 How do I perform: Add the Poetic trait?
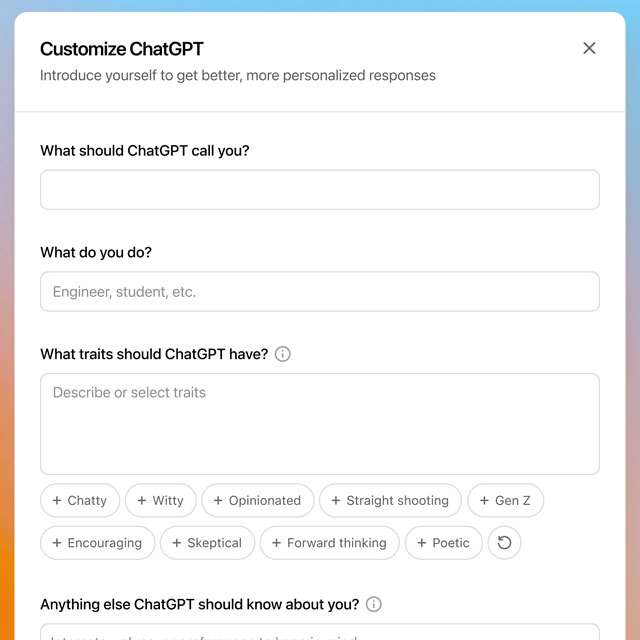coord(443,543)
